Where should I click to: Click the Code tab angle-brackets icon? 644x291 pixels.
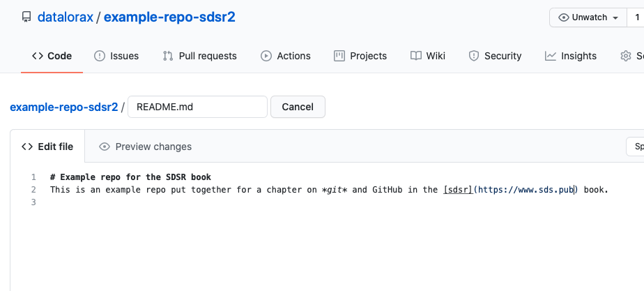pyautogui.click(x=38, y=56)
